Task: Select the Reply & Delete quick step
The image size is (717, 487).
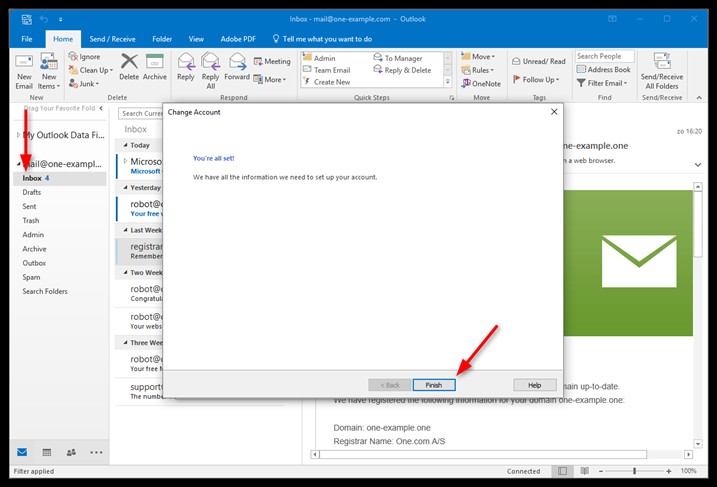Action: [x=407, y=70]
